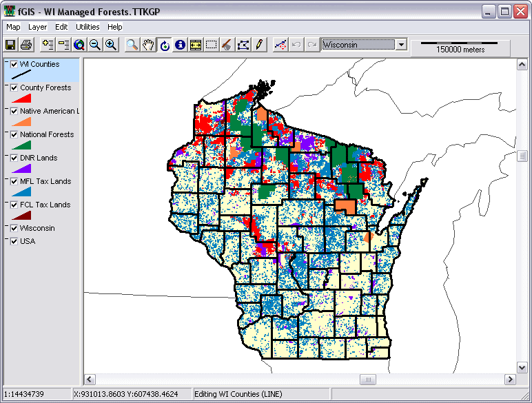Save the project with the floppy disk icon
The width and height of the screenshot is (532, 403).
(10, 45)
